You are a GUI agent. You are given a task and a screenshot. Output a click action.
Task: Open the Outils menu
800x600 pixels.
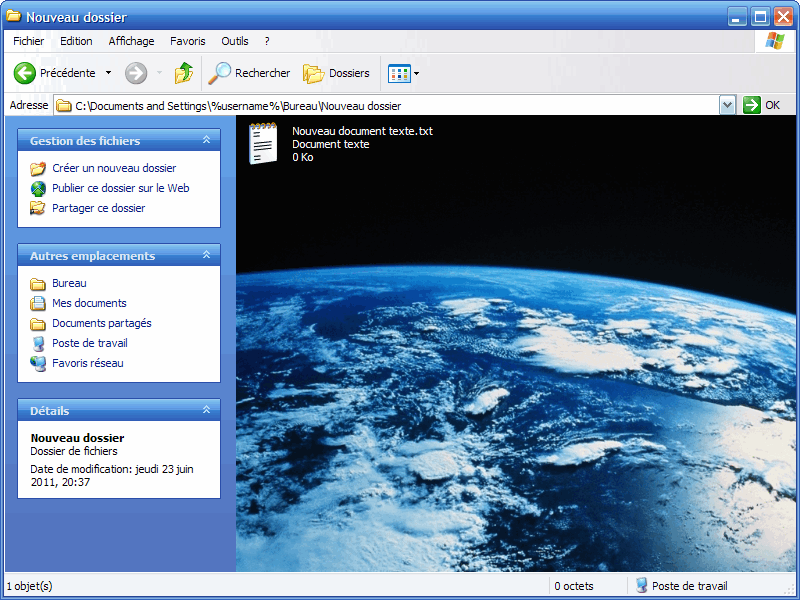click(235, 41)
